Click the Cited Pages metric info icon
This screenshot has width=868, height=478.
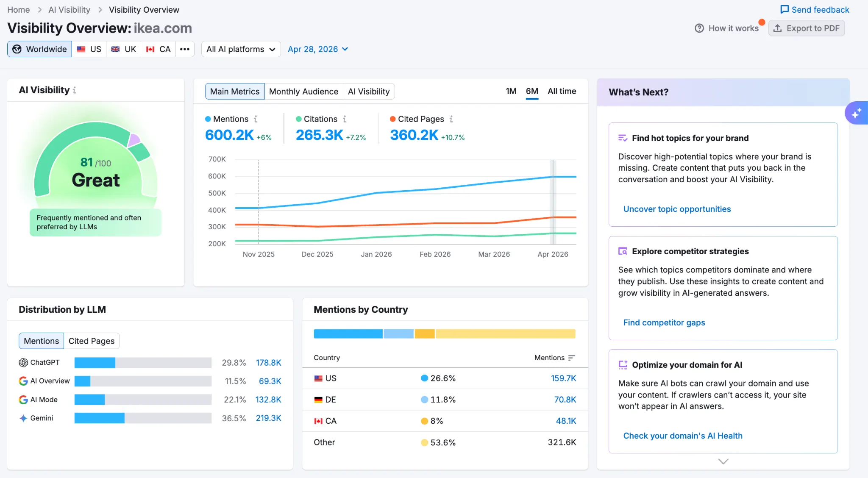451,119
